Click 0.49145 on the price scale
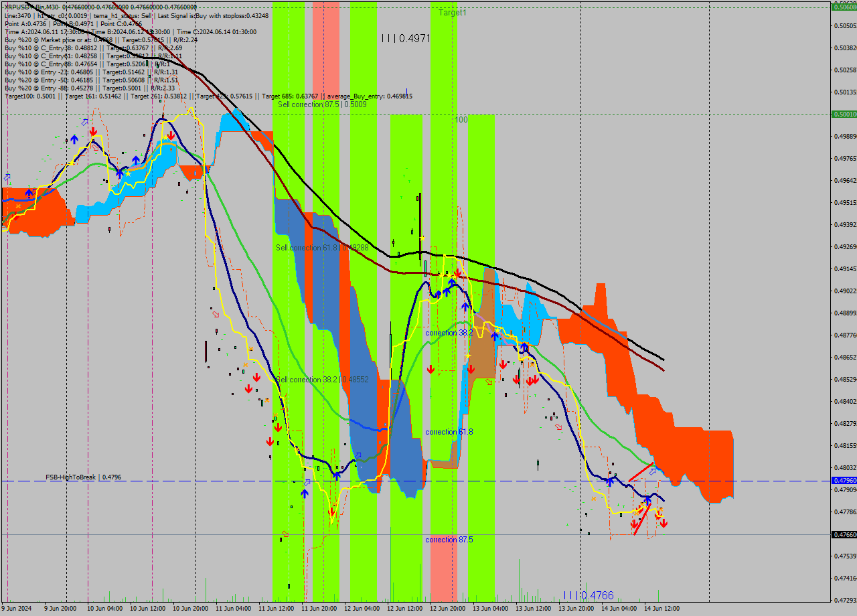The image size is (857, 616). click(845, 269)
